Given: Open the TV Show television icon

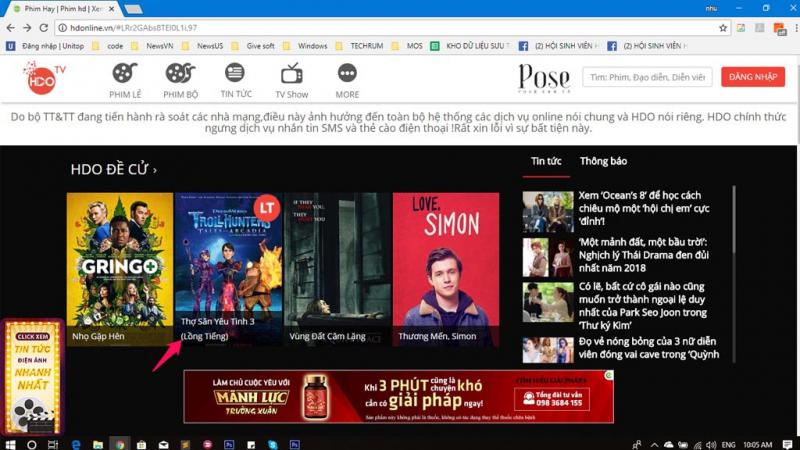Looking at the screenshot, I should click(292, 73).
